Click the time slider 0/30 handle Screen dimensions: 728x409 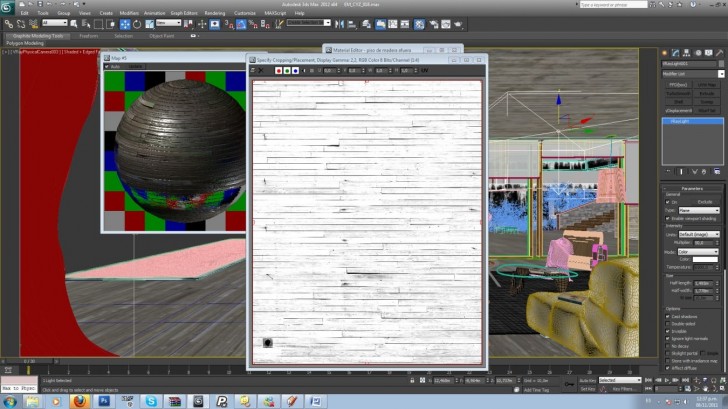click(x=30, y=361)
